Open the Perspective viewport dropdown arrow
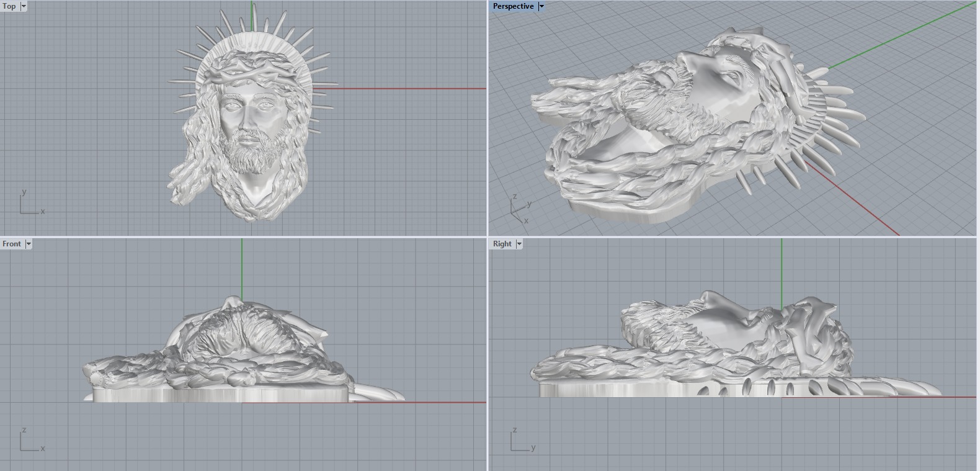This screenshot has width=980, height=471. click(541, 6)
